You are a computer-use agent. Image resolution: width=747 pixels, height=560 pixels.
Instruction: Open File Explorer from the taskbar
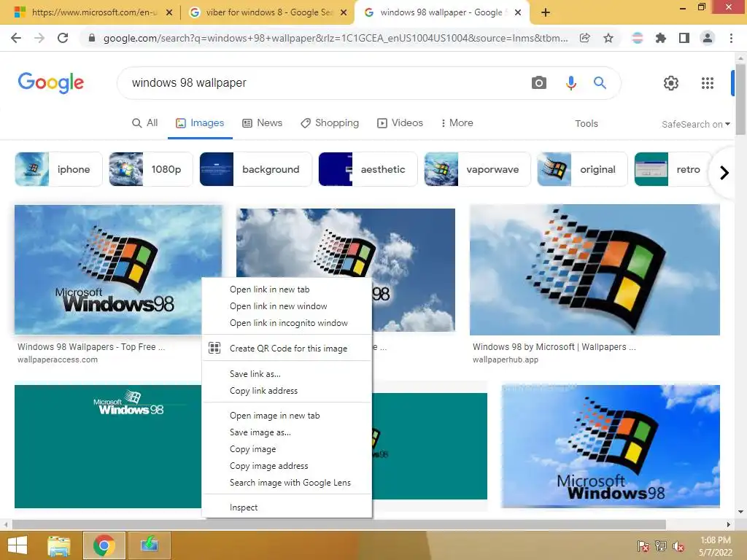[x=59, y=545]
